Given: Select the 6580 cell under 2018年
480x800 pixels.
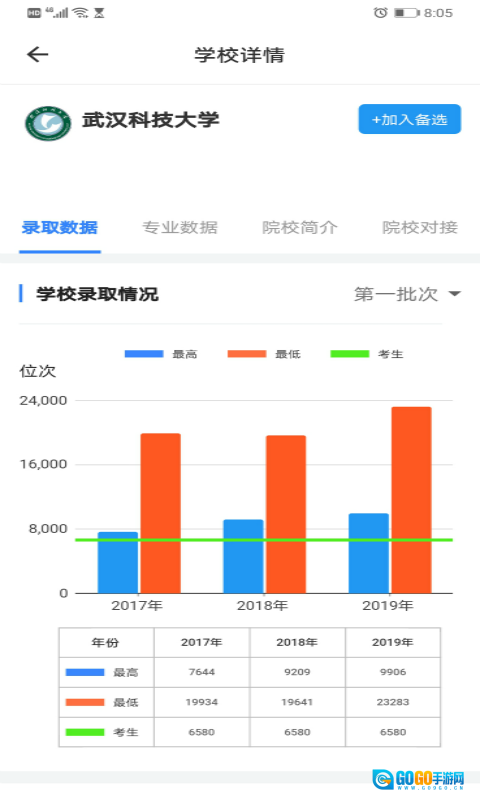Looking at the screenshot, I should click(x=297, y=732).
